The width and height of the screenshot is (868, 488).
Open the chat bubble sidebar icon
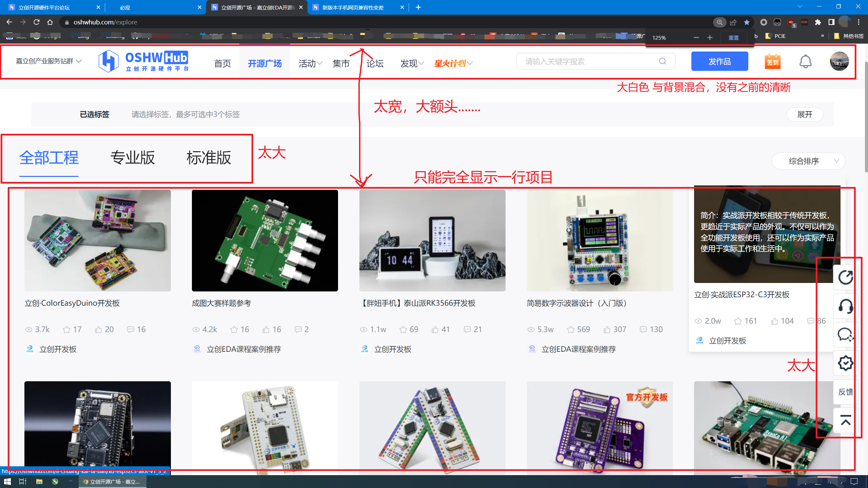pos(845,335)
